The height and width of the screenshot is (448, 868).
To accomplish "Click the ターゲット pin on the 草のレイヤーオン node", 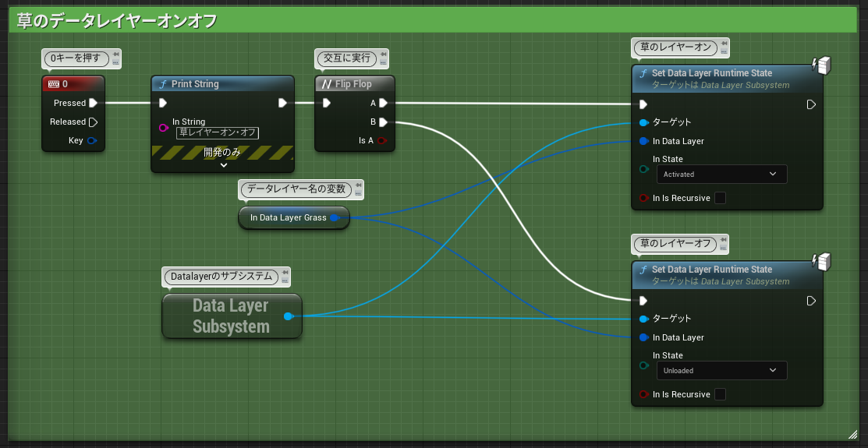I will 644,122.
